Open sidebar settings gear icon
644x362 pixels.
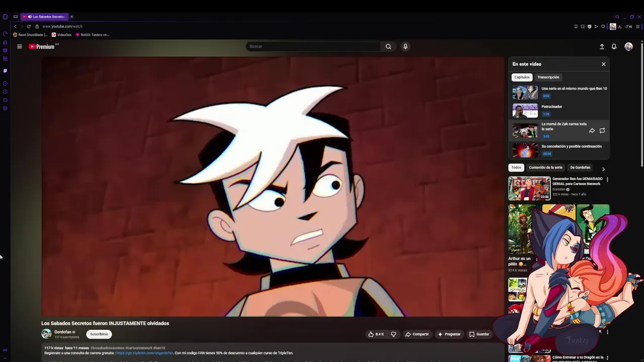pos(5,108)
